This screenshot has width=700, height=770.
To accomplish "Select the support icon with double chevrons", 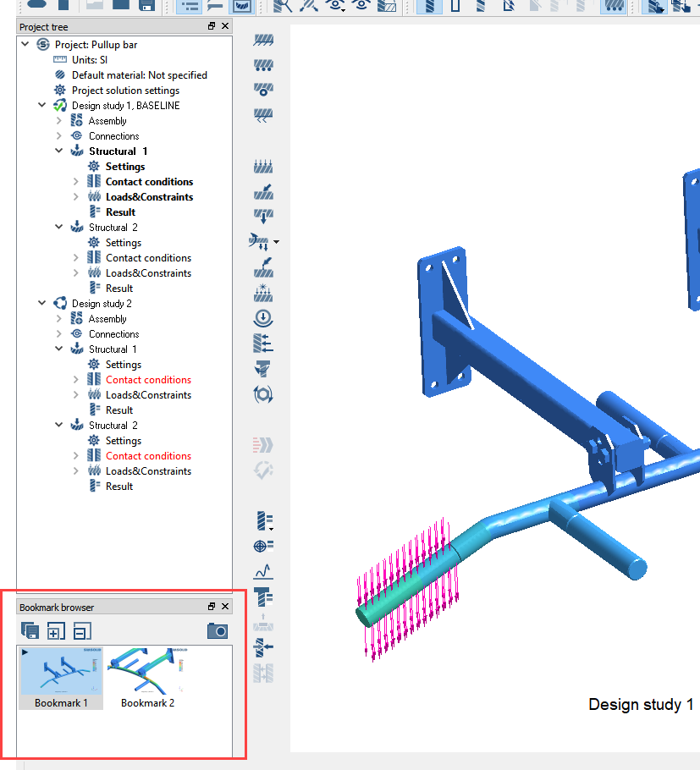I will point(263,115).
